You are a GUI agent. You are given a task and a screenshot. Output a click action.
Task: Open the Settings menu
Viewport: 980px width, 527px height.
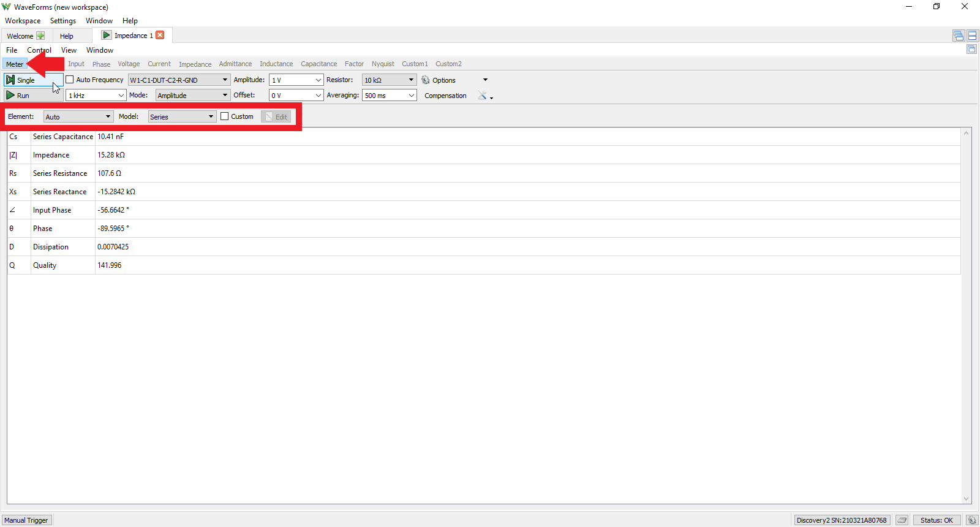click(x=63, y=21)
